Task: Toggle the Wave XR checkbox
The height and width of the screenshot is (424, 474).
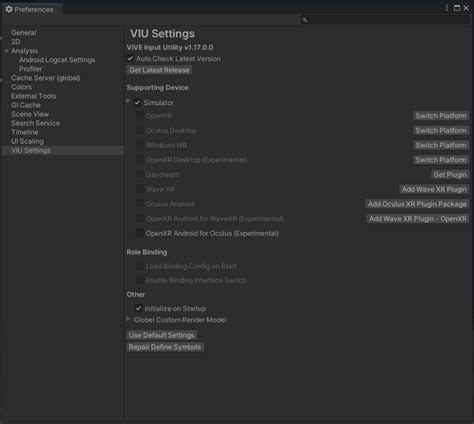Action: (x=140, y=189)
